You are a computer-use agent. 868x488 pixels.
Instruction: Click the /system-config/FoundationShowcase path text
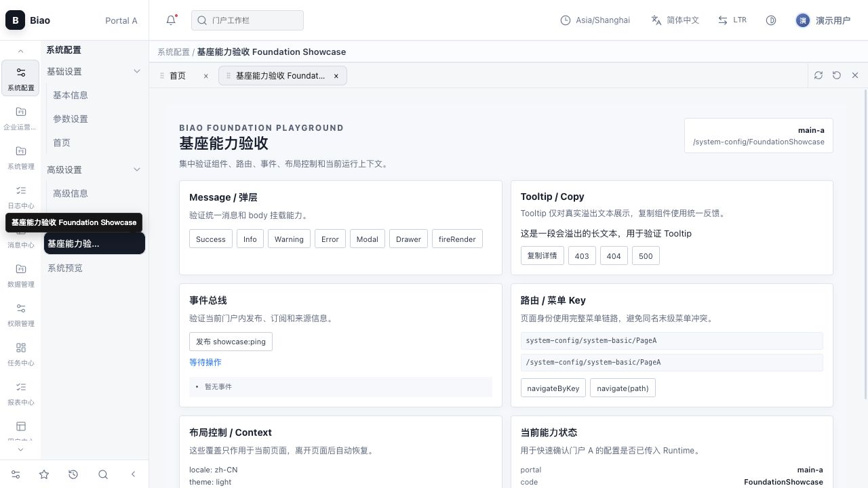(x=759, y=142)
